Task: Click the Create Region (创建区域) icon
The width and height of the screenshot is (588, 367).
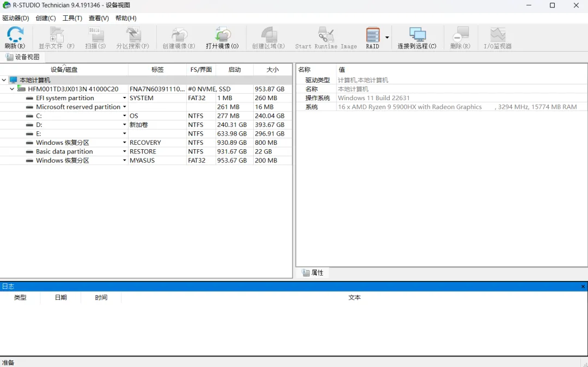Action: [x=268, y=34]
